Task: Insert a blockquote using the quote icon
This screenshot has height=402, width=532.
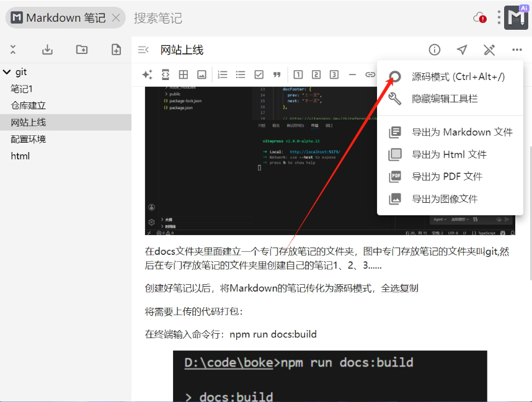Action: [277, 74]
